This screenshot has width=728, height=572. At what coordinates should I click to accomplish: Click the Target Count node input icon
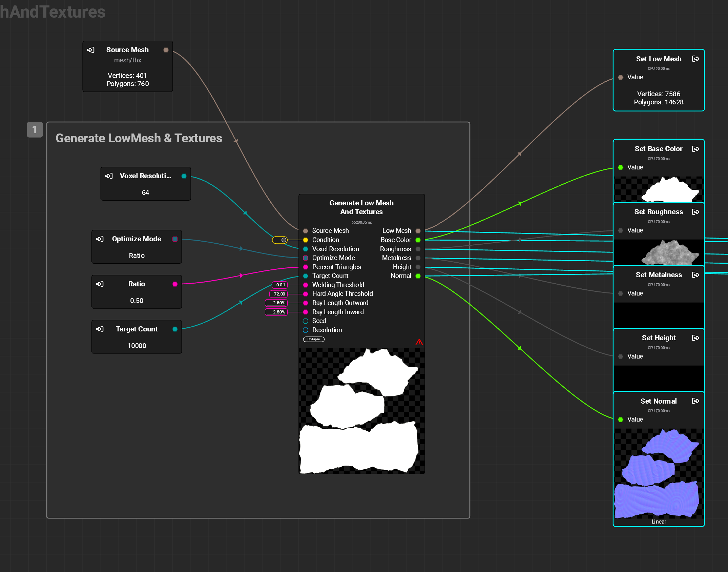(x=100, y=329)
